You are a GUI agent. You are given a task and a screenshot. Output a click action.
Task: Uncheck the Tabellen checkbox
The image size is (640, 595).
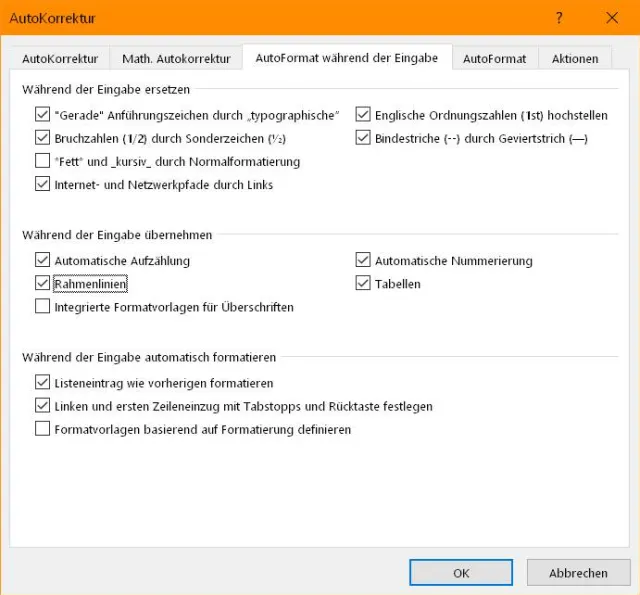click(x=363, y=284)
